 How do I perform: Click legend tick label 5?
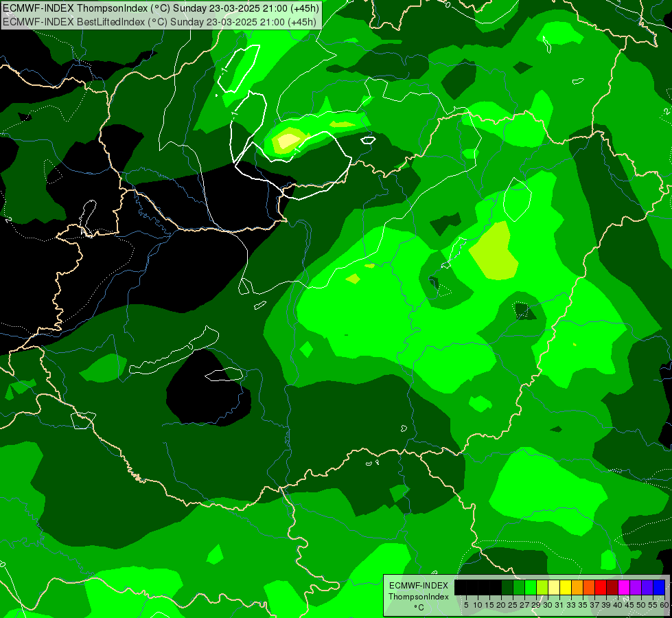pos(466,605)
